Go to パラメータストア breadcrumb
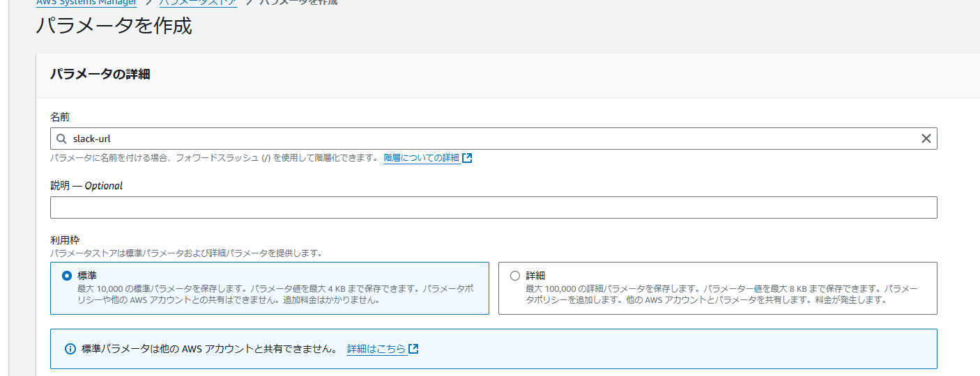 [198, 2]
